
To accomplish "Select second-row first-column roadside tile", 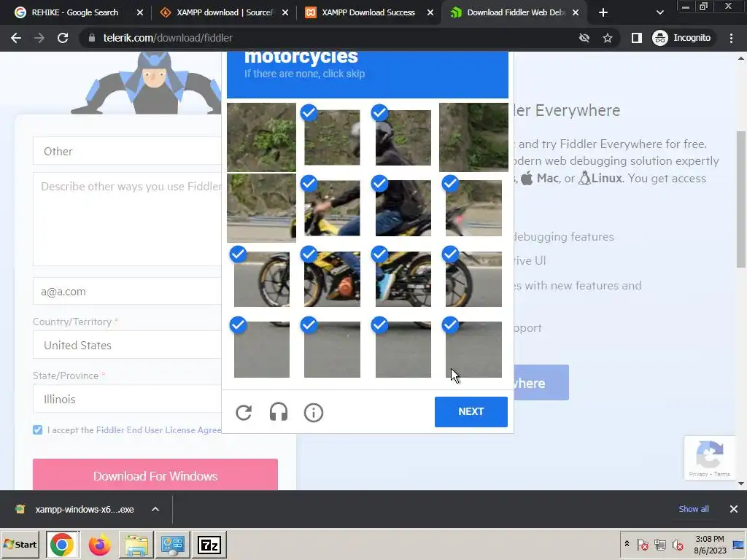I will (x=261, y=208).
